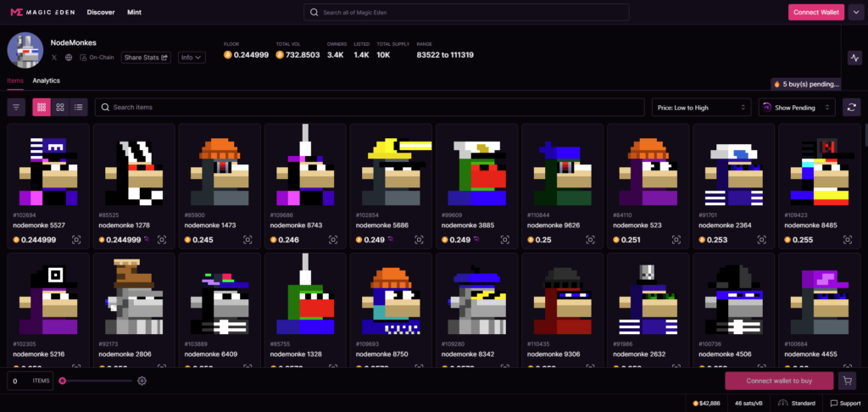Expand the Info dropdown
The image size is (868, 412).
pyautogui.click(x=192, y=58)
